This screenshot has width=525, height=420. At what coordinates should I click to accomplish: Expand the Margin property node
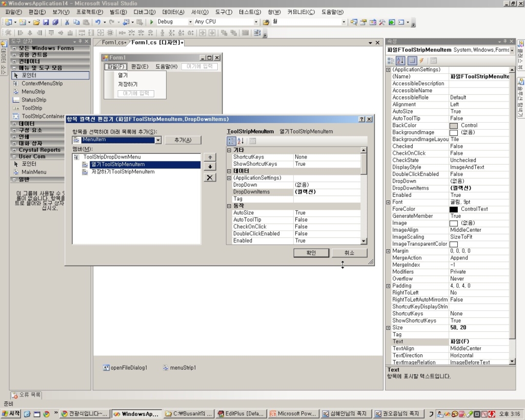pos(389,251)
